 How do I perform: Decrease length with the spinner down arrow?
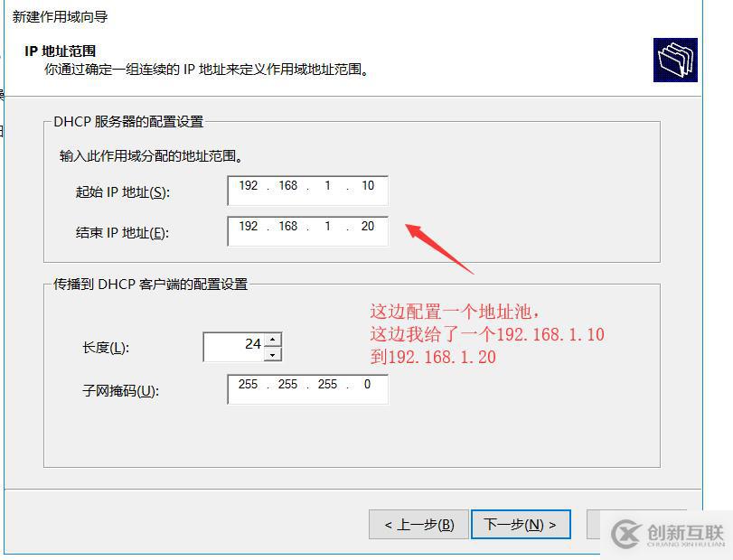[273, 354]
